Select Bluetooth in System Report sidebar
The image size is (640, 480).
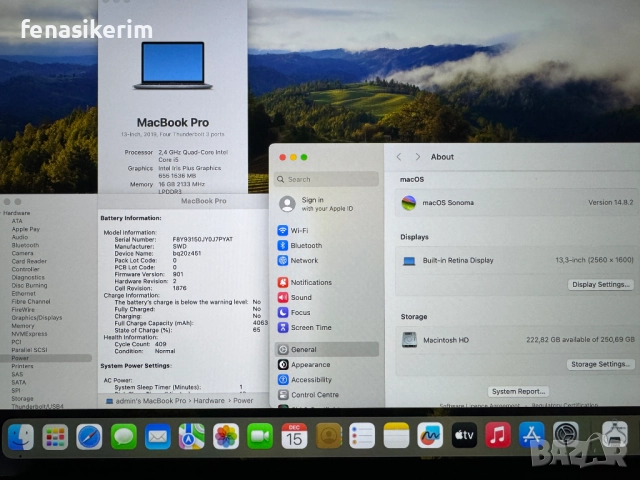click(25, 245)
